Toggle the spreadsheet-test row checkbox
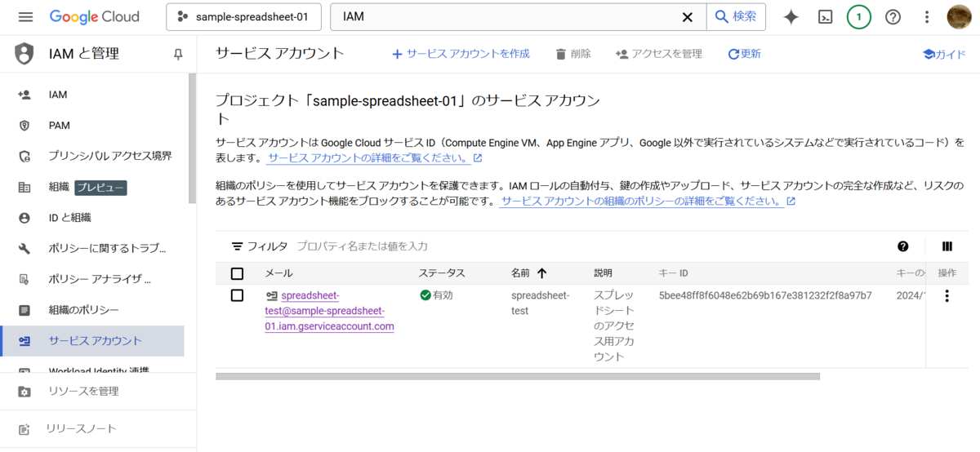 [x=237, y=295]
